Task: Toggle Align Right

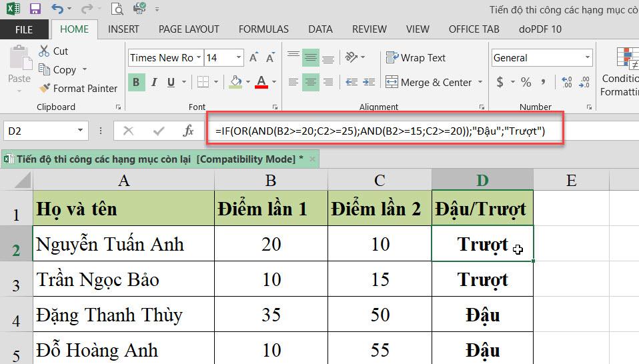Action: [x=328, y=82]
